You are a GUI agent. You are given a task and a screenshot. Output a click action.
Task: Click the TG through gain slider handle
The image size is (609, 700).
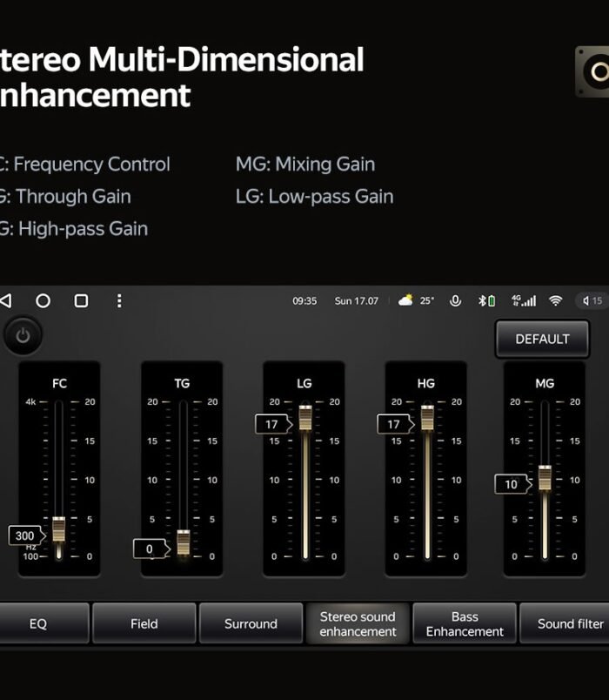tap(184, 542)
